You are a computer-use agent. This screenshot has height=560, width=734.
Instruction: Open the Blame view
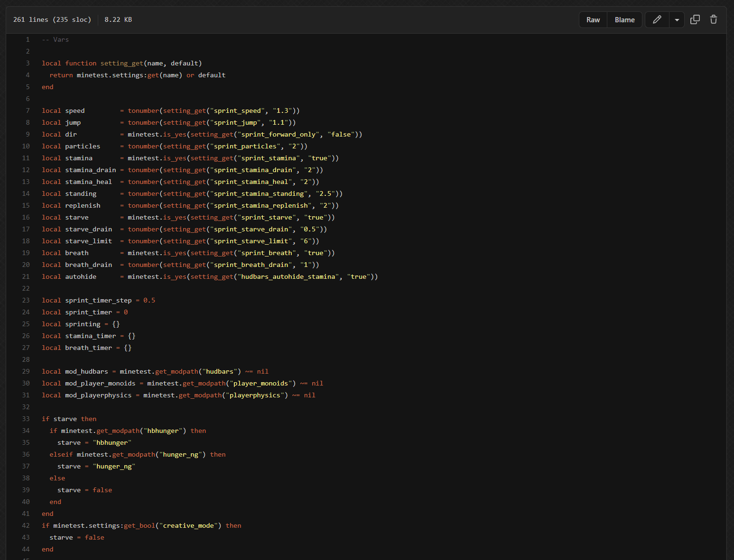(624, 20)
